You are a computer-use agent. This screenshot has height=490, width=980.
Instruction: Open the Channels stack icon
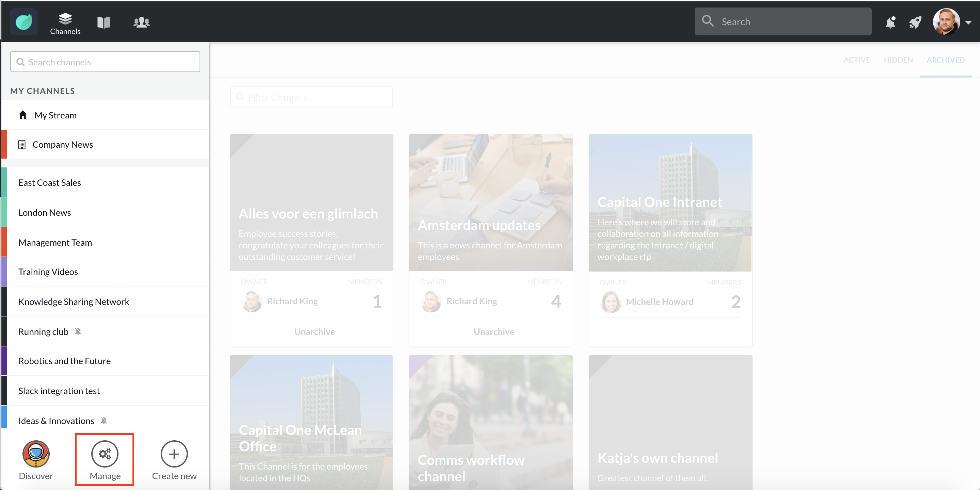pyautogui.click(x=65, y=18)
